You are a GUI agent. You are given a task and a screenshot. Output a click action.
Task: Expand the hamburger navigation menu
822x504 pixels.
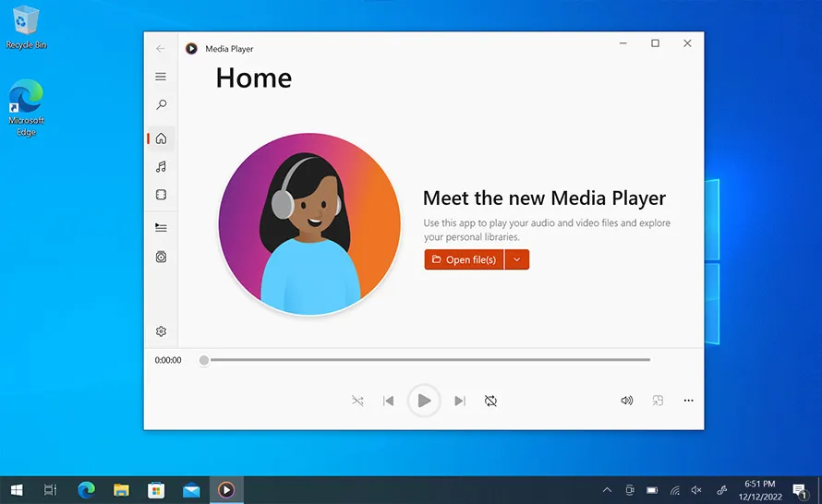(x=161, y=77)
